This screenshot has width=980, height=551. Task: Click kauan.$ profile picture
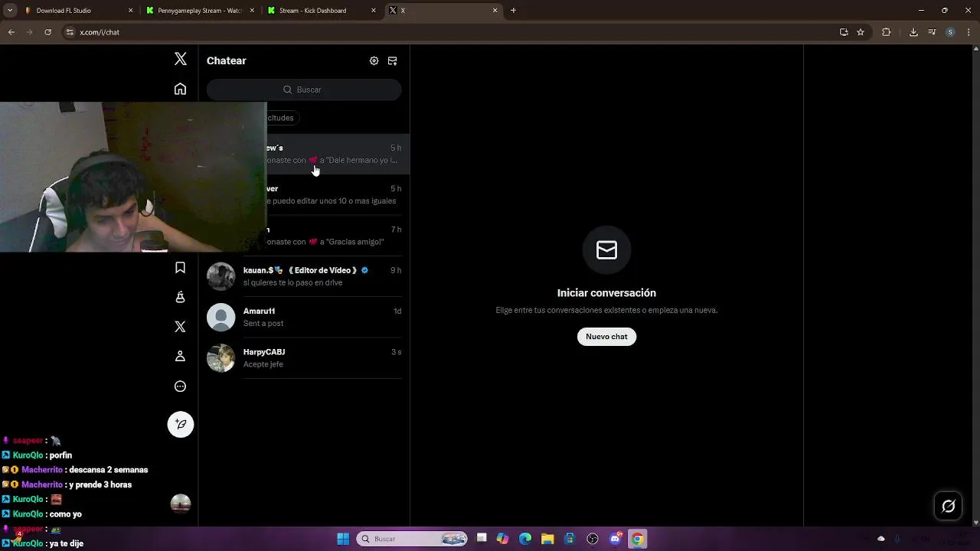[220, 276]
